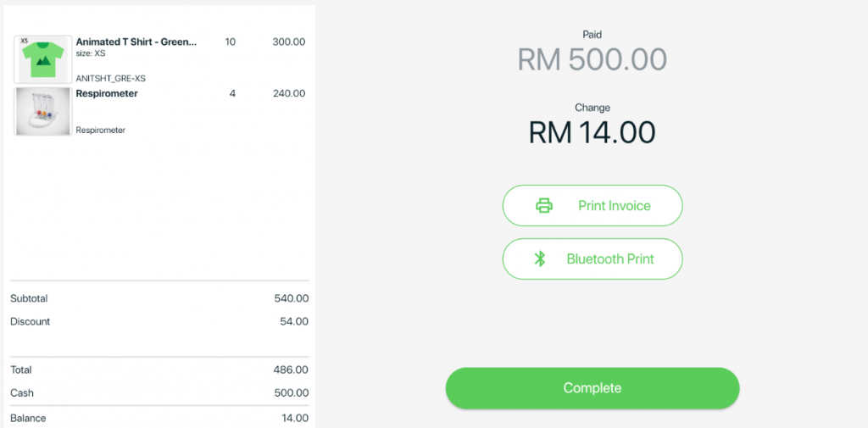Screen dimensions: 868x428
Task: Select the Animated T Shirt - Green item name
Action: 136,42
